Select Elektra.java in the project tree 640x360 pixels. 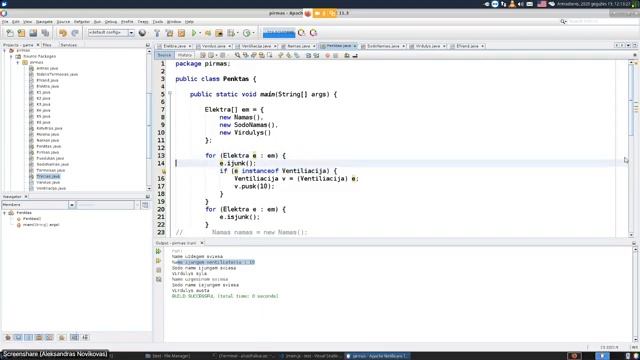click(47, 87)
